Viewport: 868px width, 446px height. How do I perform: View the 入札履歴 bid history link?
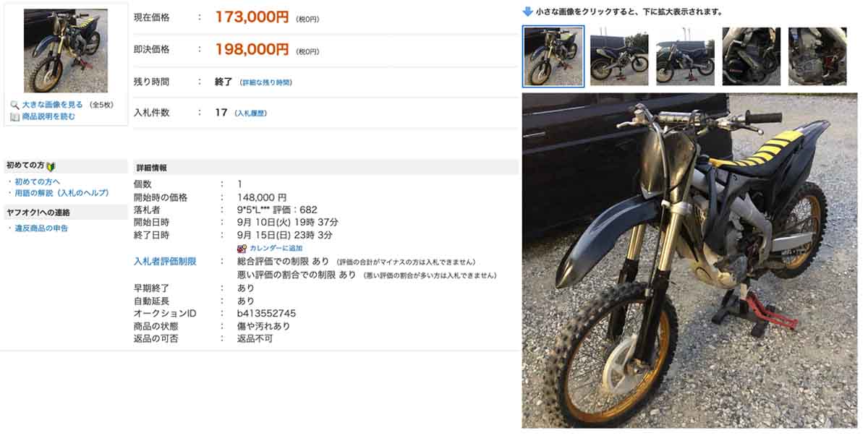[x=251, y=113]
